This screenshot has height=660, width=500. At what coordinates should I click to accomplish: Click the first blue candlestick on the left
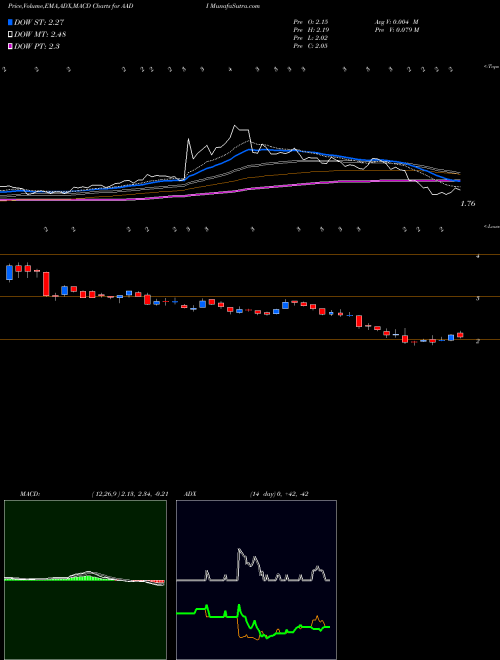[9, 272]
